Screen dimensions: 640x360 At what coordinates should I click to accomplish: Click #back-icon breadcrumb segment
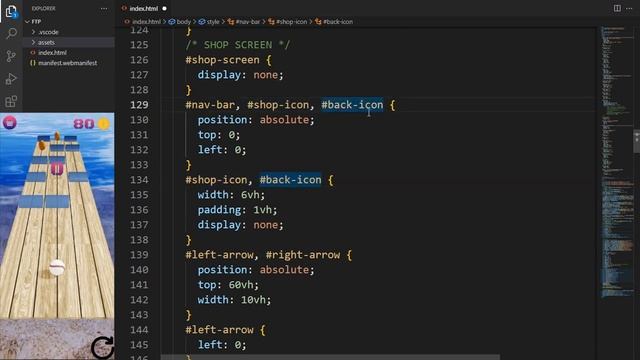point(338,22)
